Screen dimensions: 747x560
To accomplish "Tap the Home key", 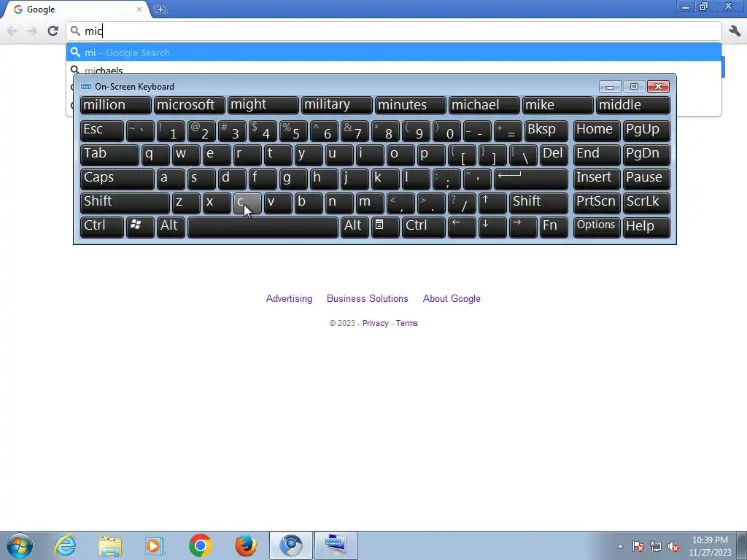I will point(597,131).
